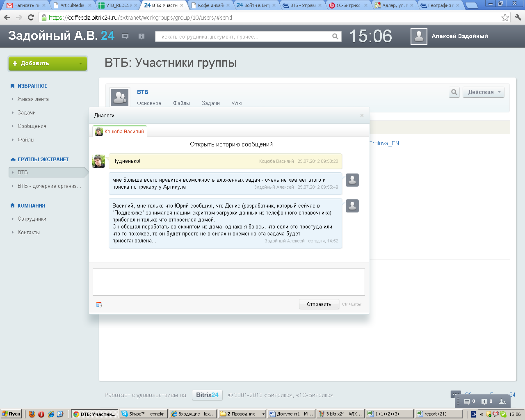525x420 pixels.
Task: Open the Frolova_EN user link
Action: 384,143
